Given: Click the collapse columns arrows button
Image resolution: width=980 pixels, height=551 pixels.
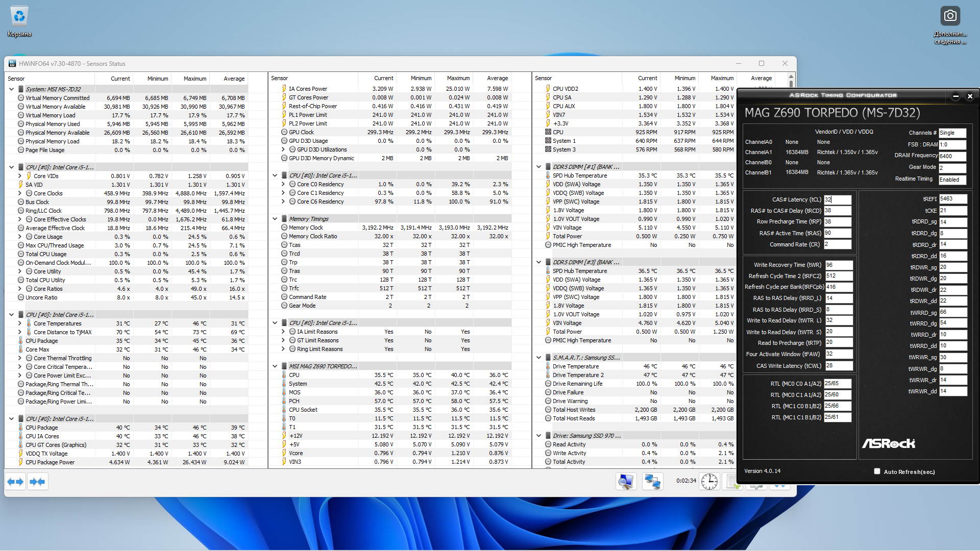Looking at the screenshot, I should [37, 482].
